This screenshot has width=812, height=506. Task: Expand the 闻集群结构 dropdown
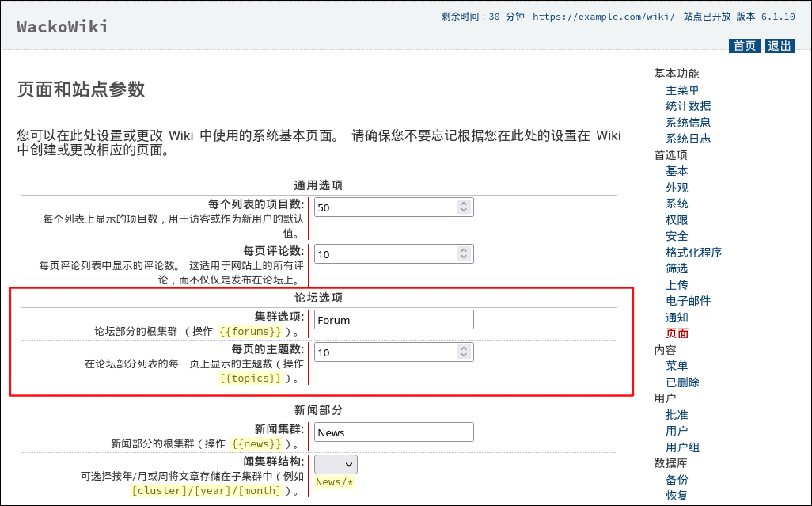coord(336,464)
